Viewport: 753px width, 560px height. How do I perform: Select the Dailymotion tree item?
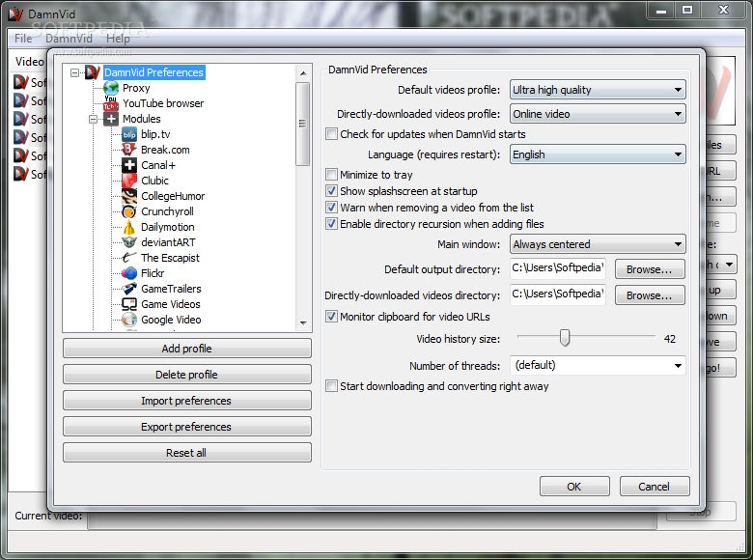pos(168,227)
